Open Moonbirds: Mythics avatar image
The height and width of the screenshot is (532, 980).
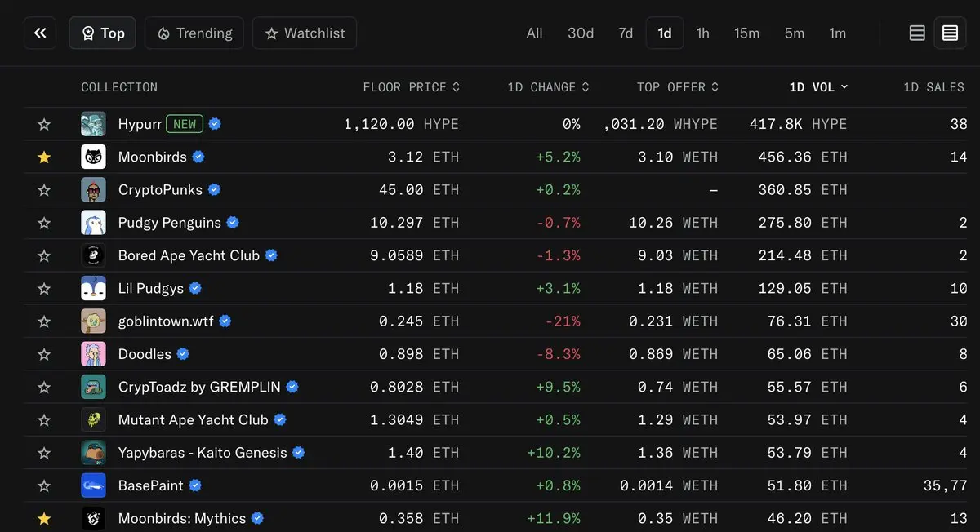(93, 518)
